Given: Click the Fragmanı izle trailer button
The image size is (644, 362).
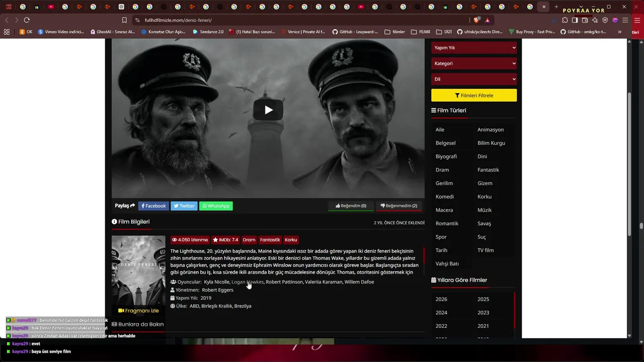Looking at the screenshot, I should tap(138, 311).
